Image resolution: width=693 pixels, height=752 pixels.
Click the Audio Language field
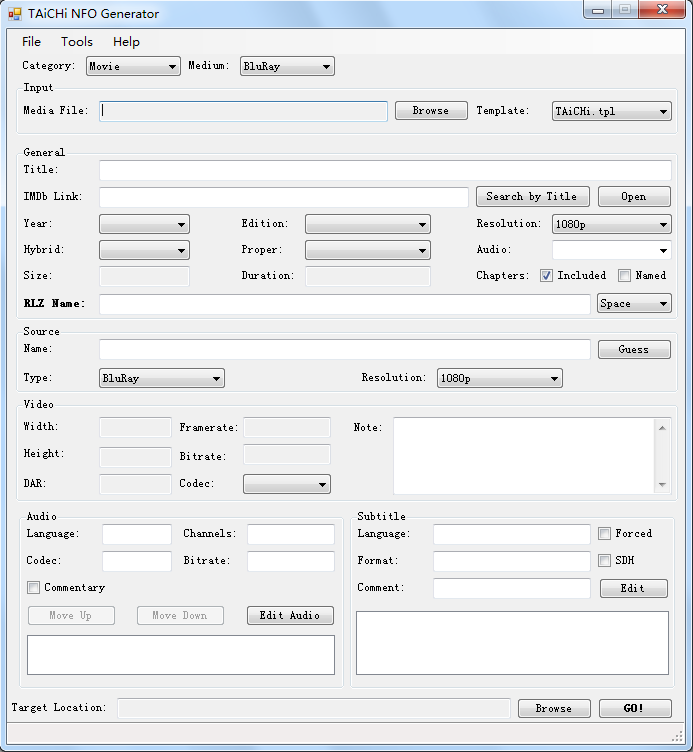(x=137, y=534)
